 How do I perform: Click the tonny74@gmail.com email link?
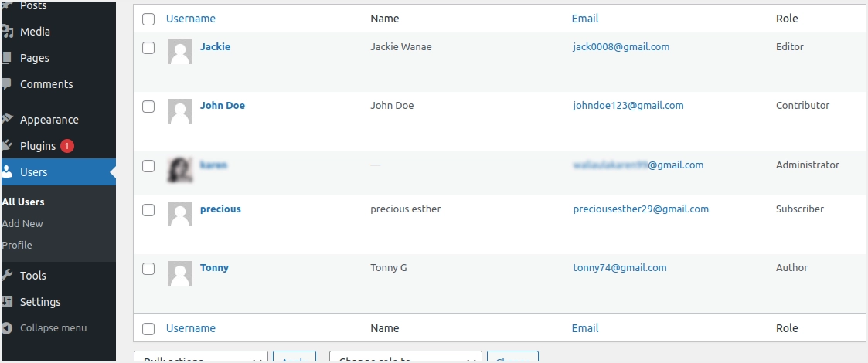(x=620, y=267)
